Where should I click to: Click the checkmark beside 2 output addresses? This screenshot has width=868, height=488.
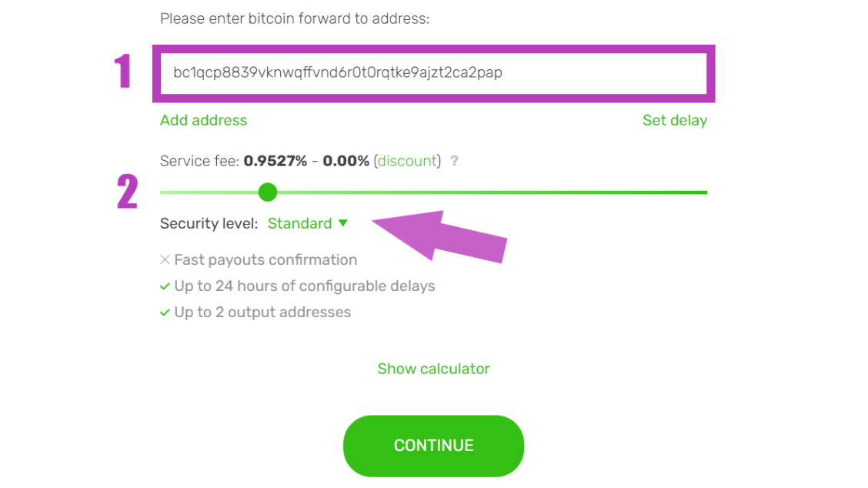(x=165, y=313)
